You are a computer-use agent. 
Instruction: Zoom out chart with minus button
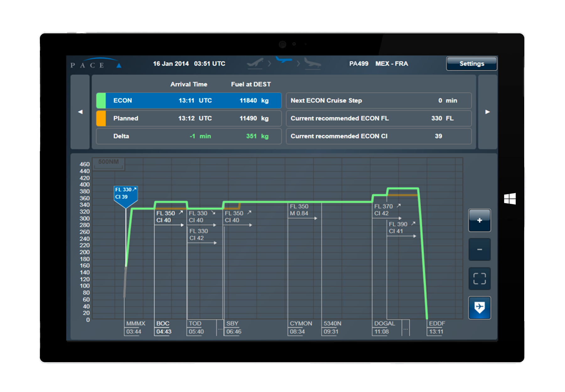(x=479, y=250)
